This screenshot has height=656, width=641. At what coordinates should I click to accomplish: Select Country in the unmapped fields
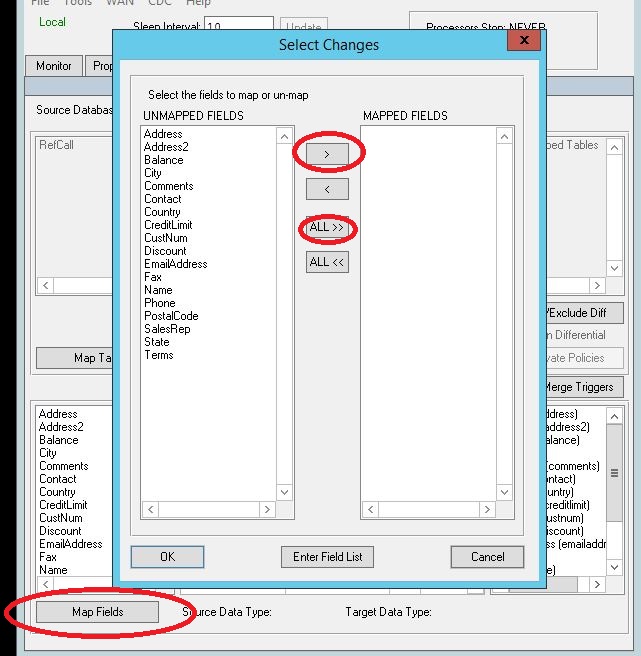pyautogui.click(x=162, y=212)
